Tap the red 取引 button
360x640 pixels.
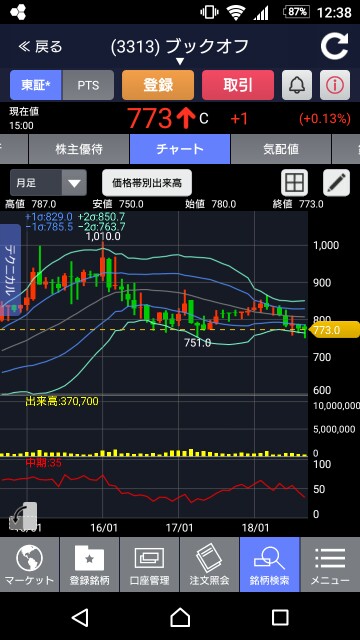238,85
